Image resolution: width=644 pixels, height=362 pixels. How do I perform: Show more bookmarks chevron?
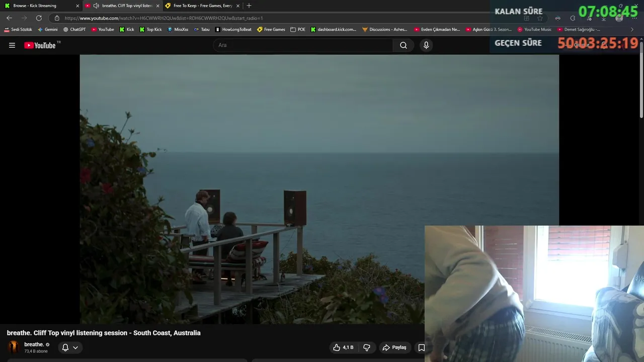tap(632, 30)
